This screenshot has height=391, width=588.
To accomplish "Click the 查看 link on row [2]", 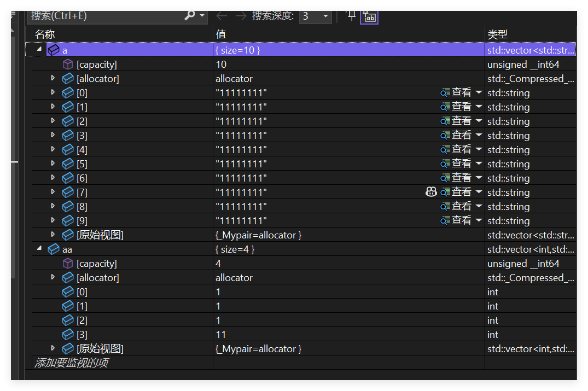I will coord(461,121).
